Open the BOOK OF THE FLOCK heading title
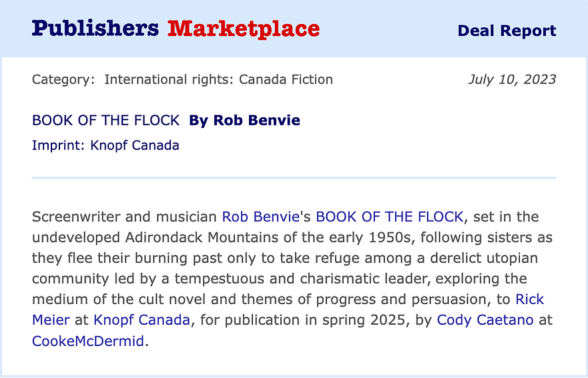 point(105,120)
